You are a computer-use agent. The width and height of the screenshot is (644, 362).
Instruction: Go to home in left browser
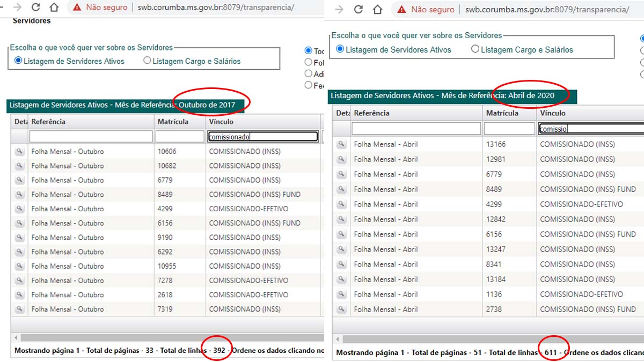[54, 8]
